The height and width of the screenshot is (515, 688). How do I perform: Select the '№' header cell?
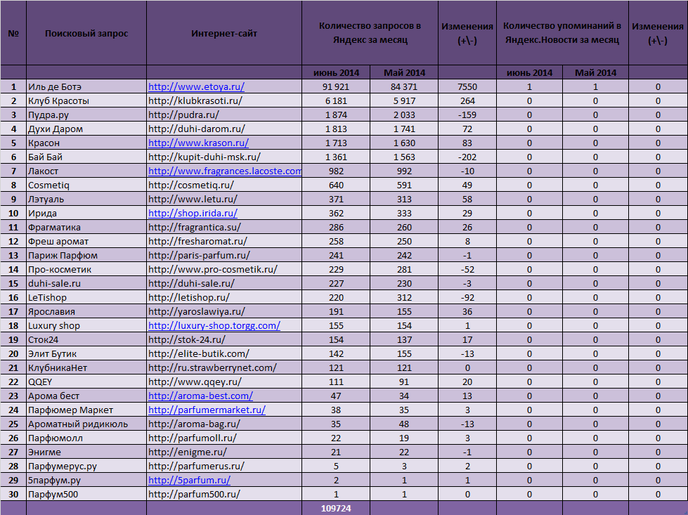(x=14, y=33)
